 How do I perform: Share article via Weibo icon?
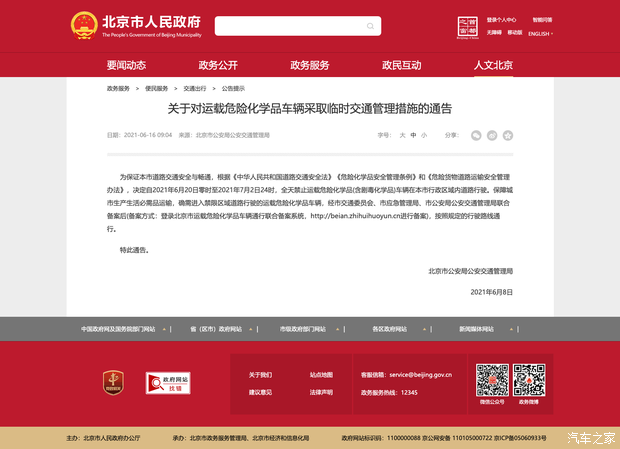[492, 136]
